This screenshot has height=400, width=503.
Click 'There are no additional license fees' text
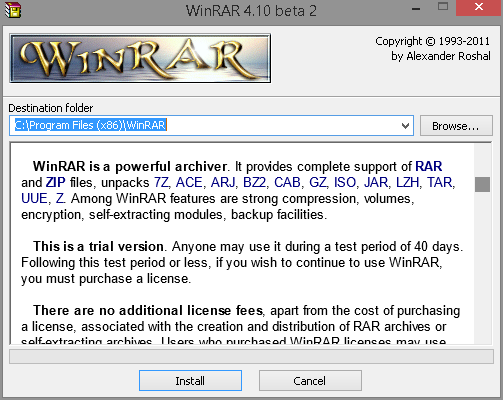point(148,310)
